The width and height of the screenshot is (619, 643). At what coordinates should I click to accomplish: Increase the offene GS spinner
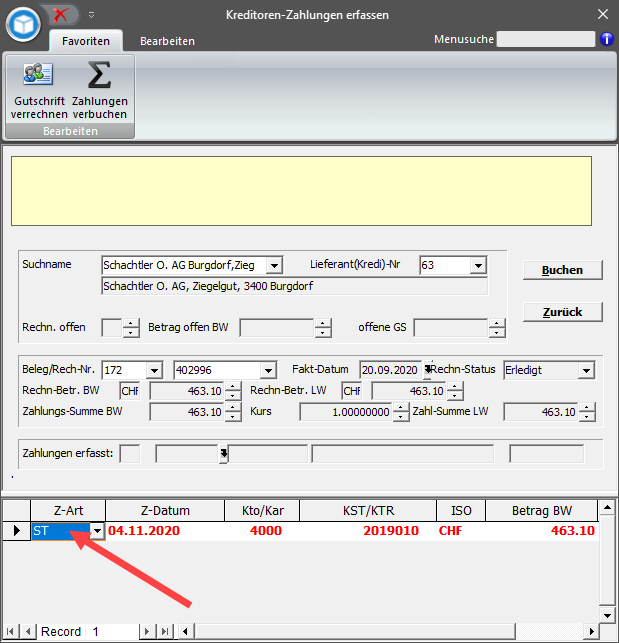(x=497, y=324)
